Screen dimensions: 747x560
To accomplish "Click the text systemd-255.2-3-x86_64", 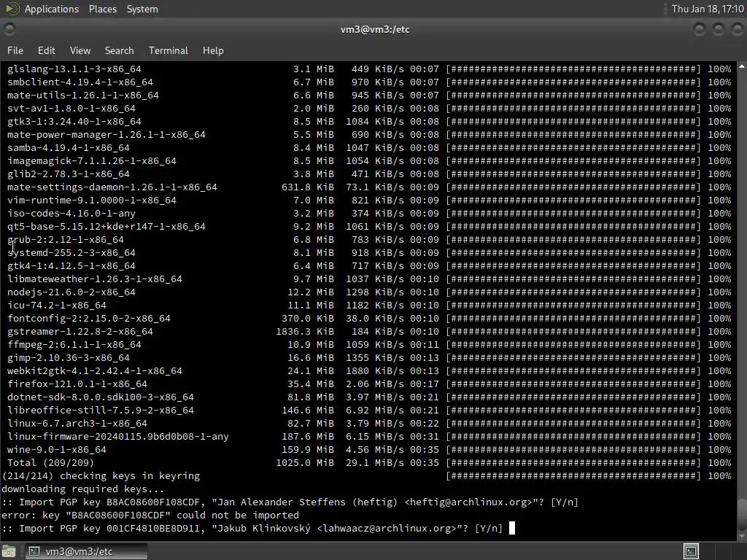I will tap(71, 253).
